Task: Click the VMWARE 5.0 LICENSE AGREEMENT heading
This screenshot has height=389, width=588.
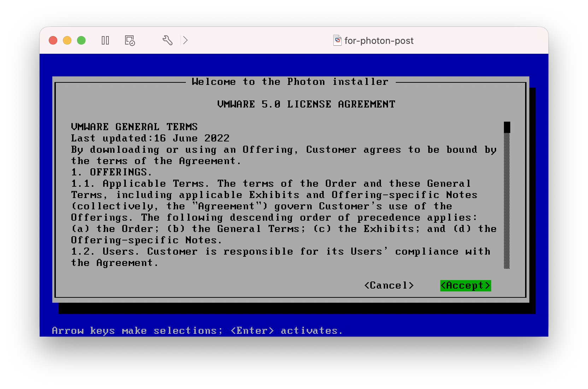Action: click(306, 104)
